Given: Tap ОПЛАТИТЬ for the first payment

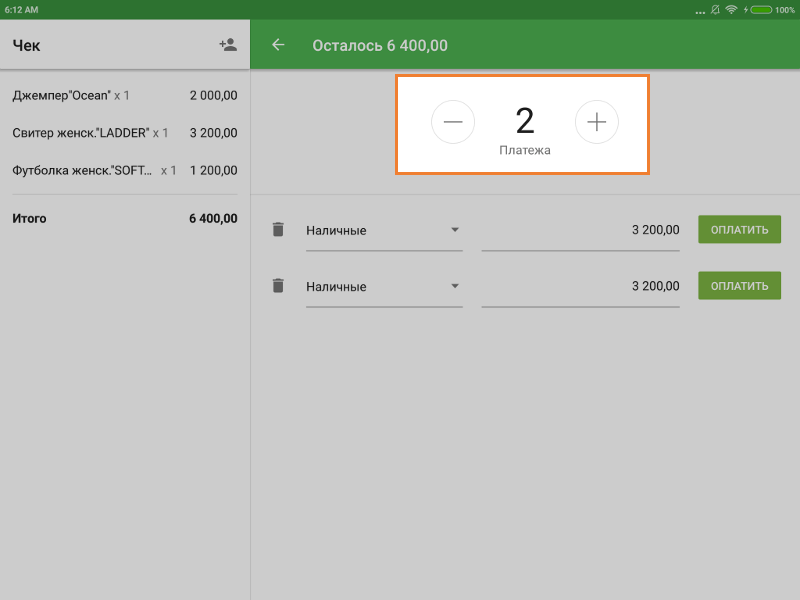Looking at the screenshot, I should coord(739,230).
